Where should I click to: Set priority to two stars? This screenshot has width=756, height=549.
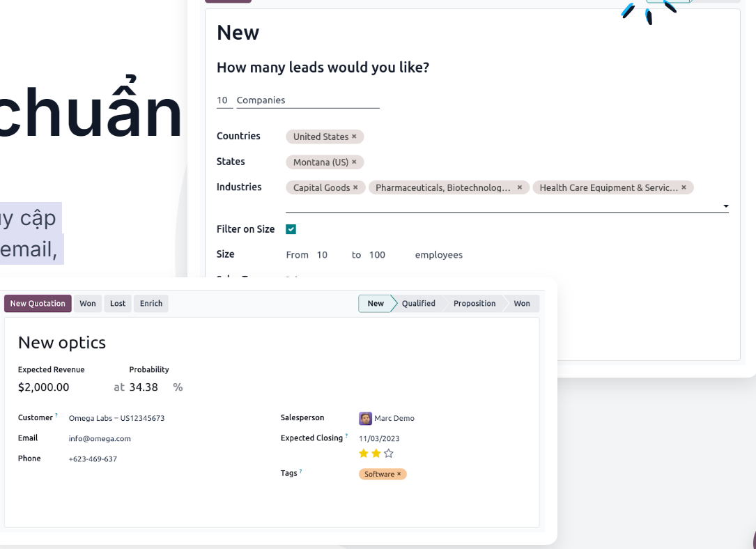376,453
